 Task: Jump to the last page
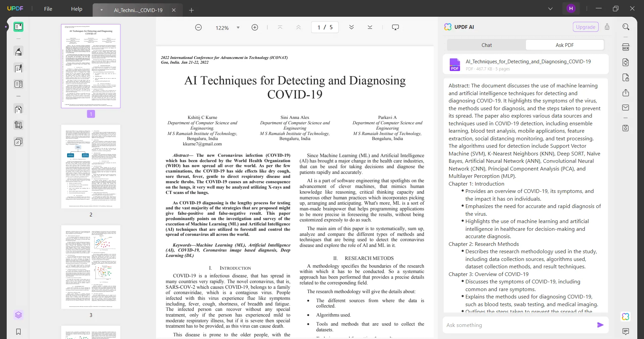[370, 27]
